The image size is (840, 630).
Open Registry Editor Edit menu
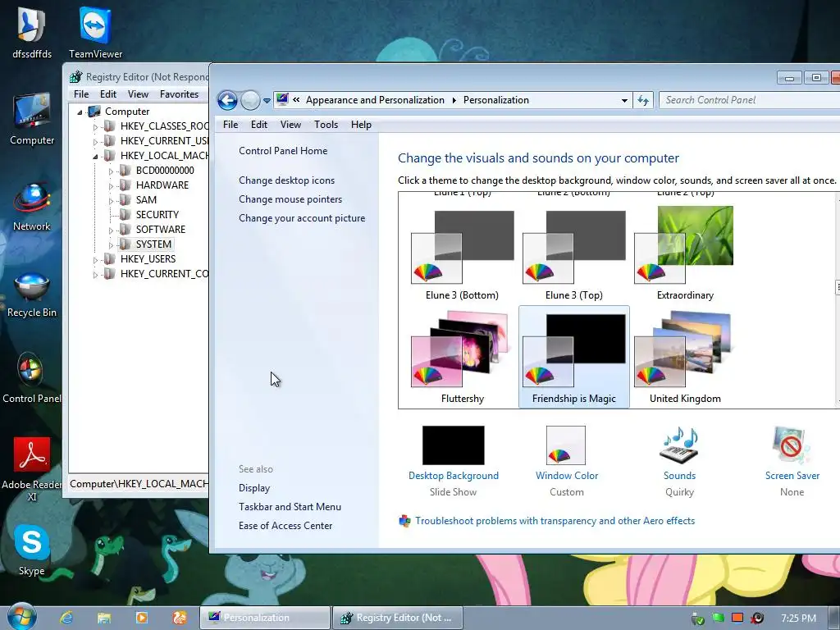(107, 94)
